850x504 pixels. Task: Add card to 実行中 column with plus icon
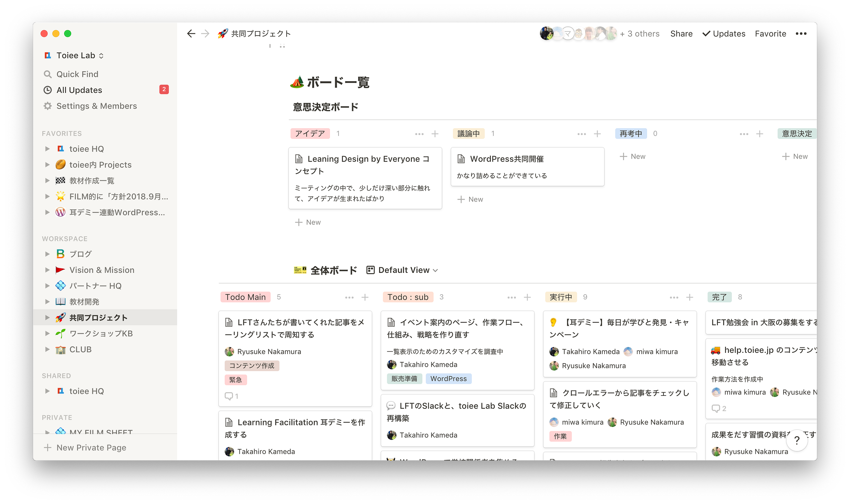(x=689, y=297)
